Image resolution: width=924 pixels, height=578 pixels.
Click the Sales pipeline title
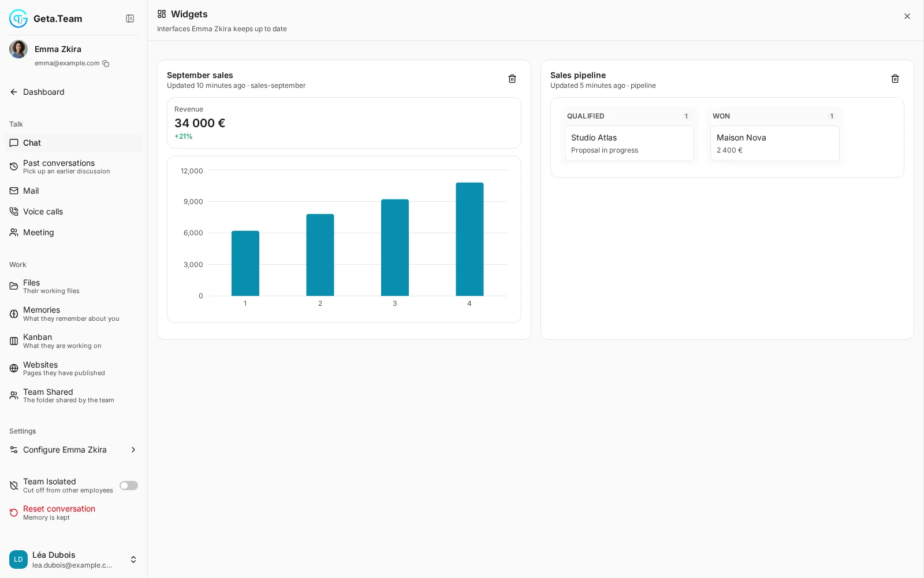coord(578,75)
